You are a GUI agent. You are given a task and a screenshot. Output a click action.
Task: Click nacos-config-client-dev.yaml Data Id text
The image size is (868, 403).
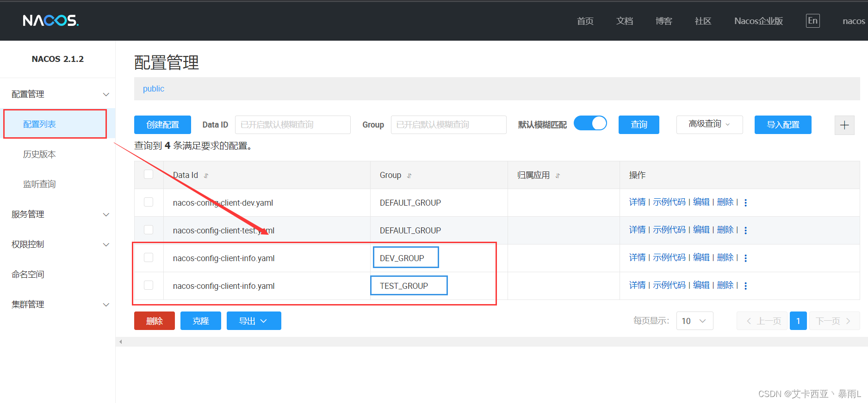(223, 203)
